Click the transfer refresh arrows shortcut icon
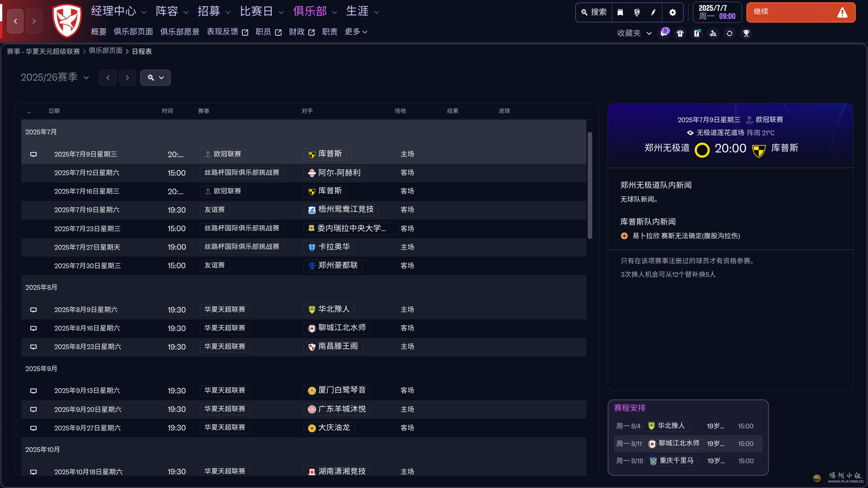The width and height of the screenshot is (868, 488). pyautogui.click(x=730, y=33)
